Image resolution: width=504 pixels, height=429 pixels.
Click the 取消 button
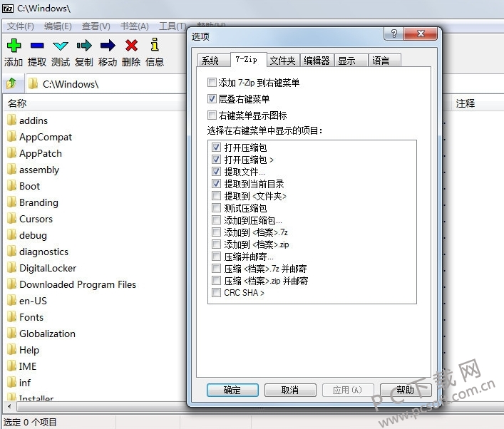290,390
